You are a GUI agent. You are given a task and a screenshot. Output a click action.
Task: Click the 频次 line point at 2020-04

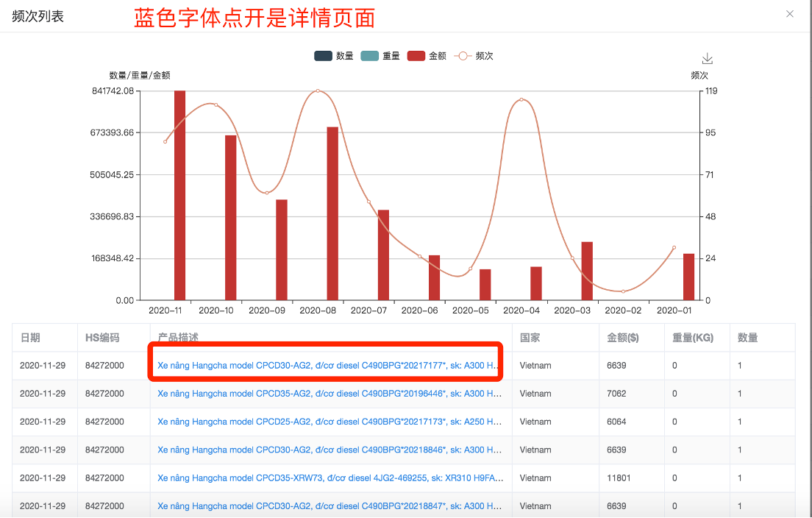[x=521, y=99]
